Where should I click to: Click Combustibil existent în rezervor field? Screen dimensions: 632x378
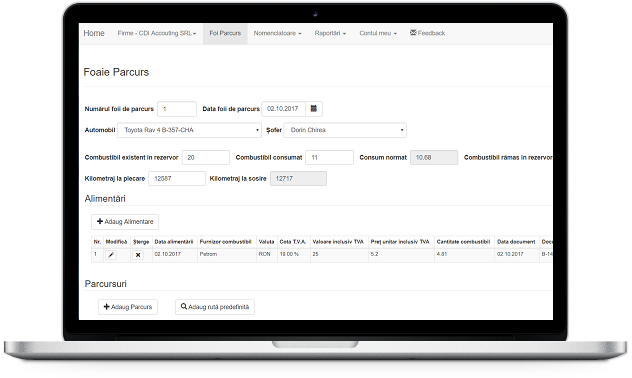(x=206, y=158)
